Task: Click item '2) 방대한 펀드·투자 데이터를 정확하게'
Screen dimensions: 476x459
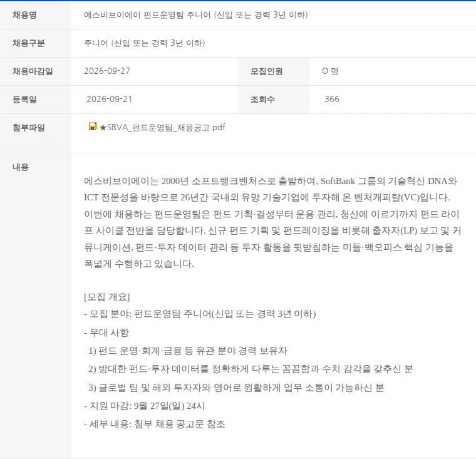Action: pos(251,369)
